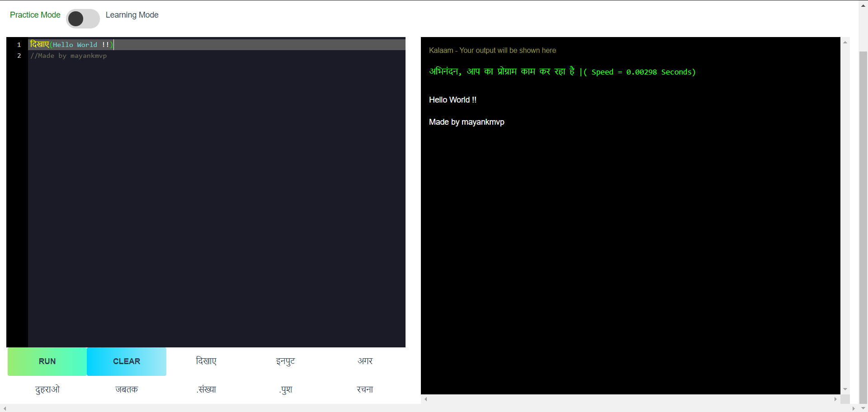This screenshot has height=412, width=868.
Task: Place cursor in code line 1 दिखाए(Hello World !!)
Action: click(72, 45)
